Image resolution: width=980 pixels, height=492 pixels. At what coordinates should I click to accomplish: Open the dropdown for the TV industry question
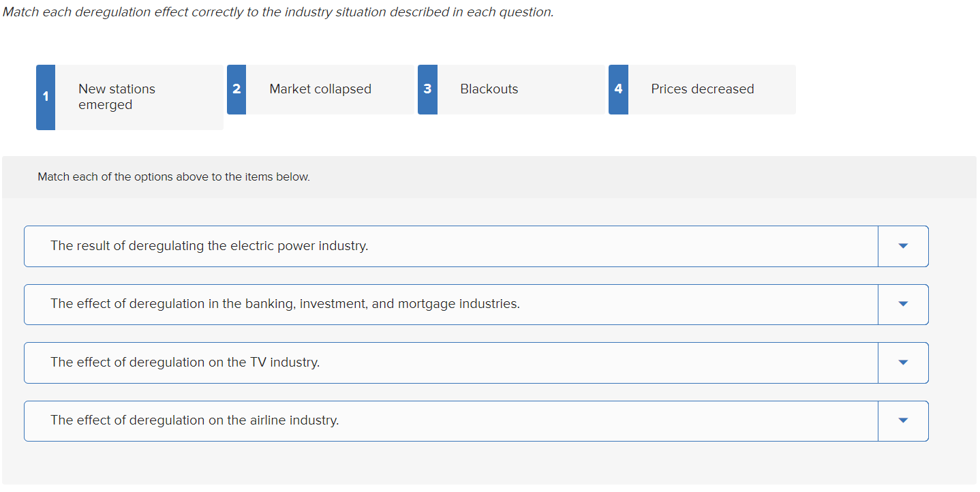pyautogui.click(x=903, y=363)
